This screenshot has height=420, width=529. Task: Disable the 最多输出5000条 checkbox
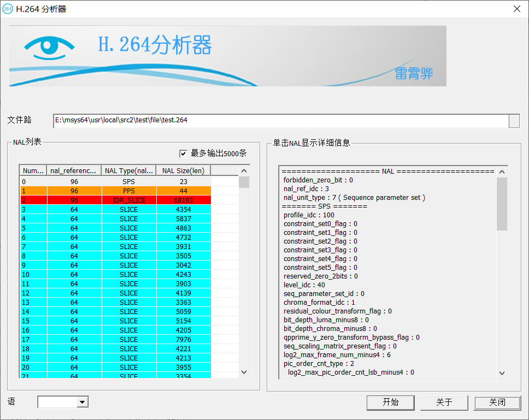point(184,153)
